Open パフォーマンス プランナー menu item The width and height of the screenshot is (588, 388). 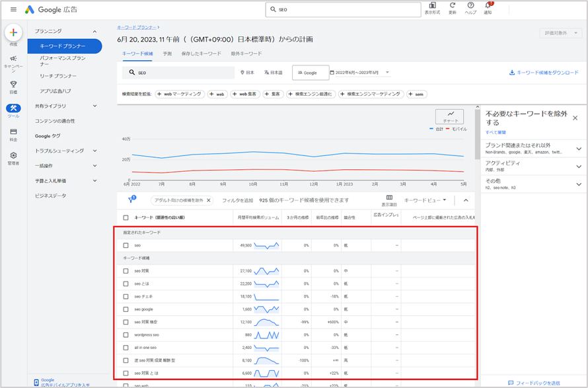(x=63, y=61)
